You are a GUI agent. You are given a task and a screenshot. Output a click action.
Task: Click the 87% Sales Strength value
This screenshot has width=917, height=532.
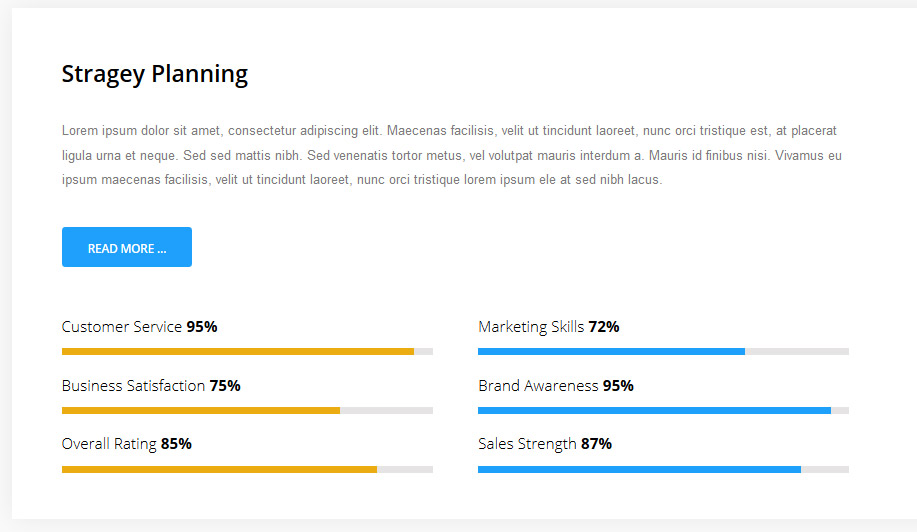coord(596,444)
